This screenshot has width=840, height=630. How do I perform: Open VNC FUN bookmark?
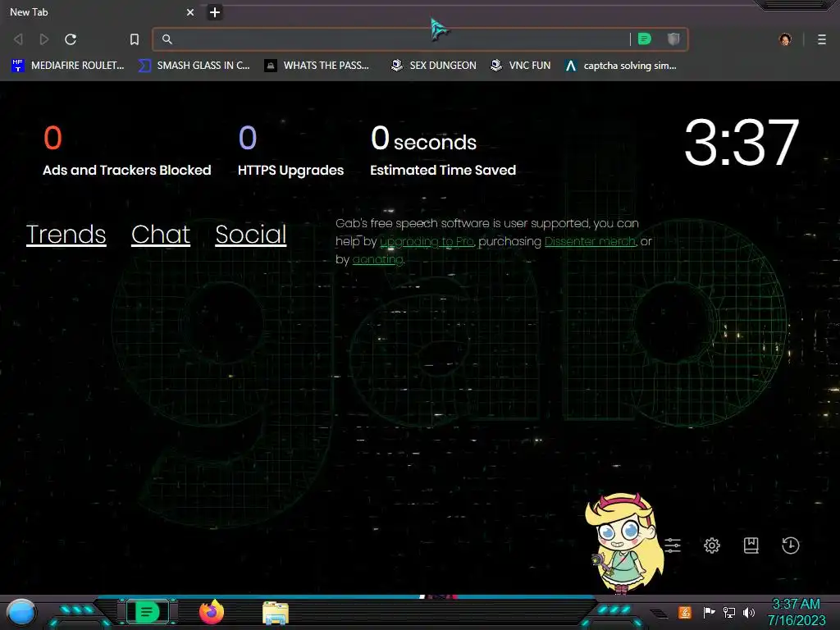(521, 66)
